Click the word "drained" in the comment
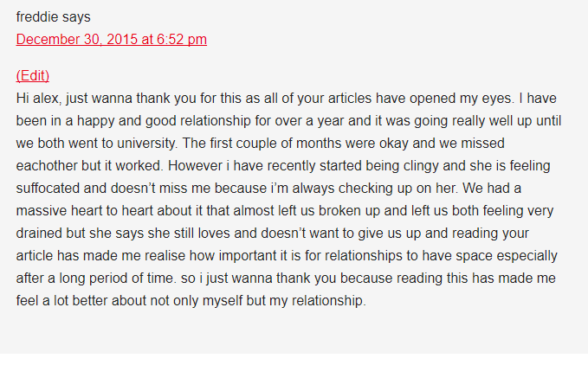The width and height of the screenshot is (588, 365). click(39, 234)
